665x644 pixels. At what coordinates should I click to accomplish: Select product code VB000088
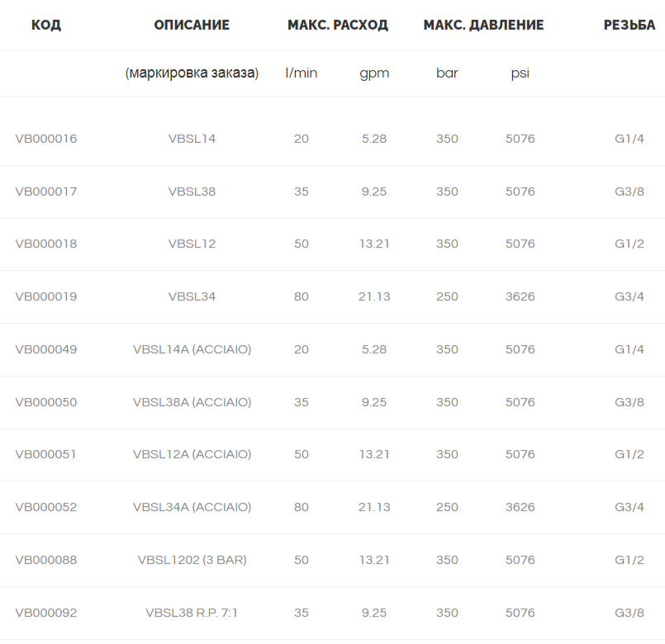[46, 560]
